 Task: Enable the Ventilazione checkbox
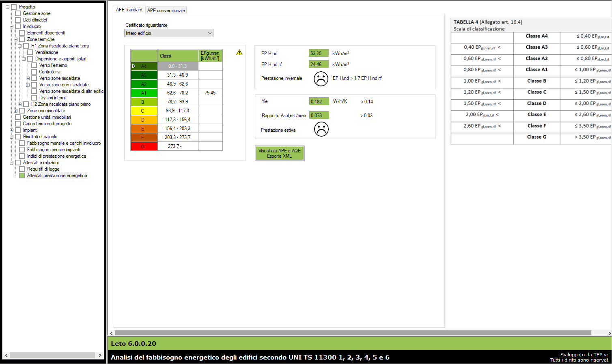(x=30, y=52)
